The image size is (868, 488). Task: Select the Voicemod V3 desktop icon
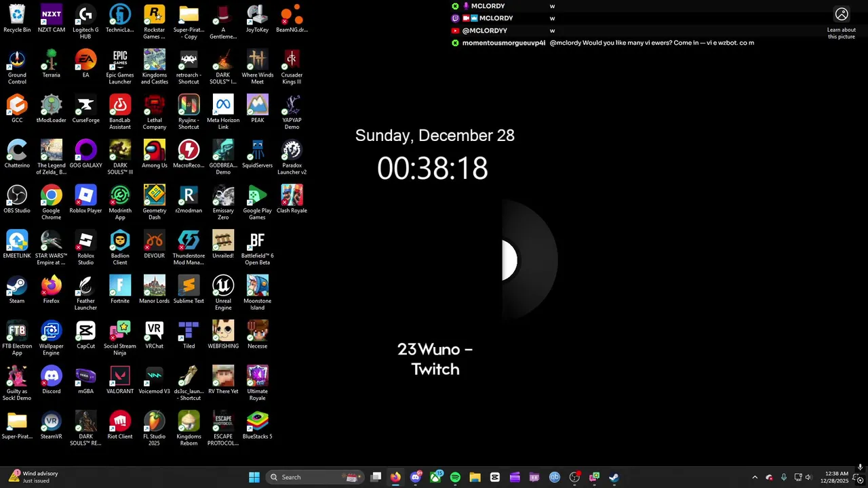coord(155,380)
